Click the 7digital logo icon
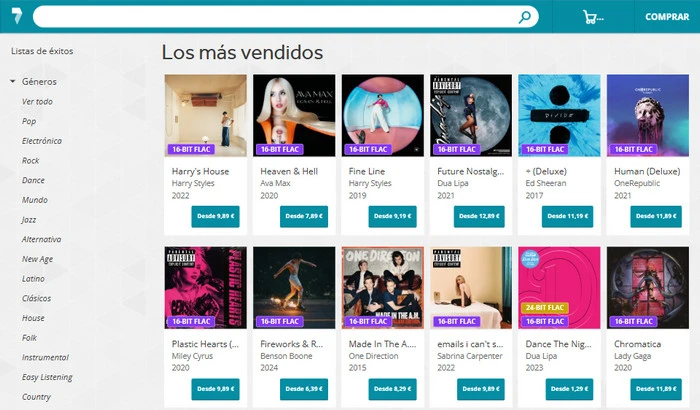 tap(17, 16)
